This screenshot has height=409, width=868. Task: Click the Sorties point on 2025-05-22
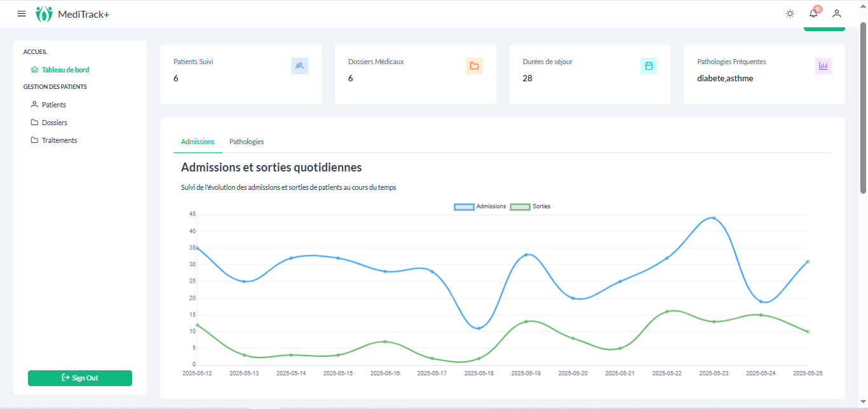(x=667, y=311)
